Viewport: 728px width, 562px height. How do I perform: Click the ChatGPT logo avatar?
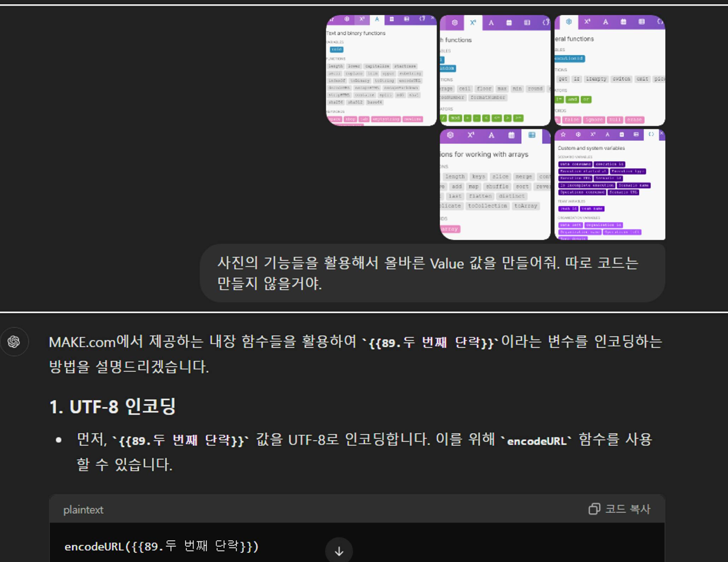[x=14, y=342]
